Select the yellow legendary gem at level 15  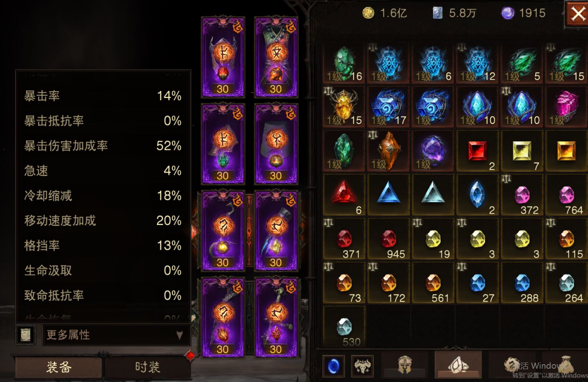point(344,107)
